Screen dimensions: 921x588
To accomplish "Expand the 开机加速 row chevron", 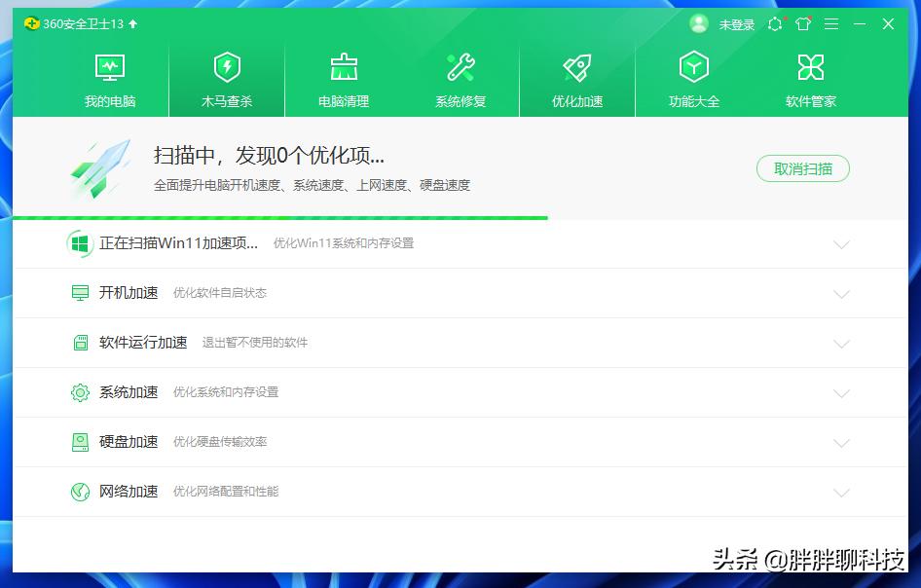I will point(841,293).
